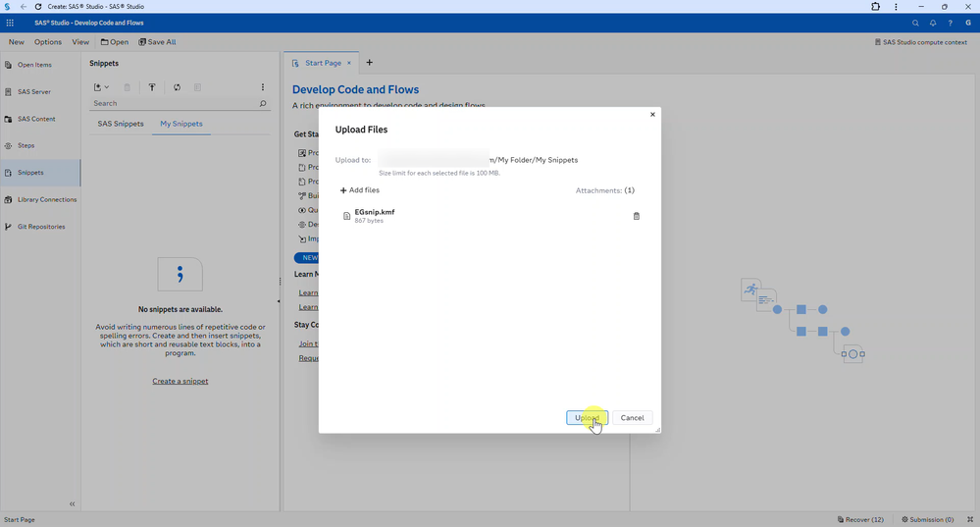Show Git Repositories pane
The height and width of the screenshot is (527, 980).
point(40,227)
